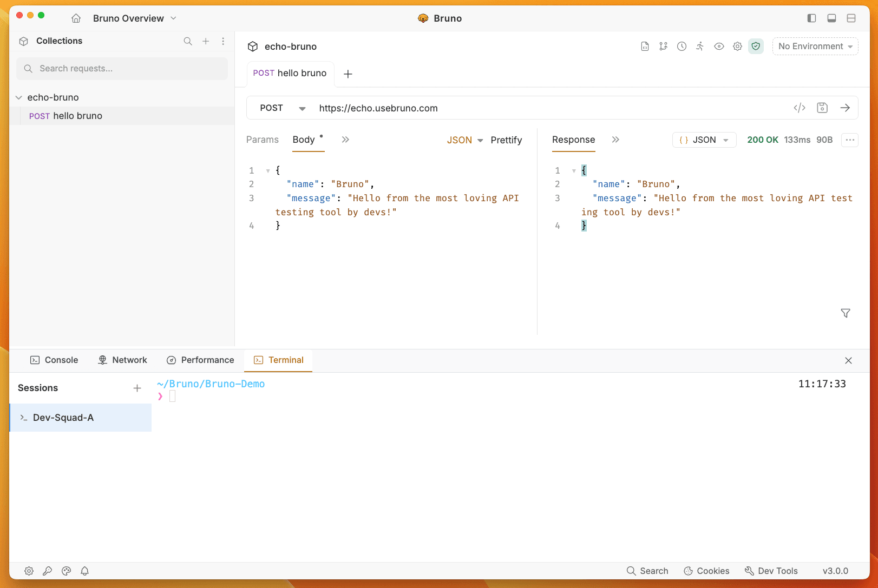Open the POST method dropdown
This screenshot has width=878, height=588.
click(282, 108)
